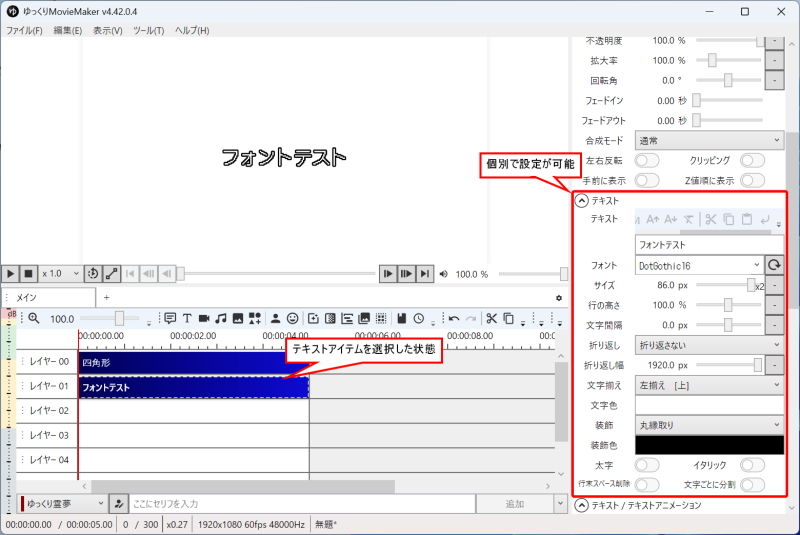Image resolution: width=800 pixels, height=535 pixels.
Task: Click the Play button under the preview
Action: click(11, 273)
